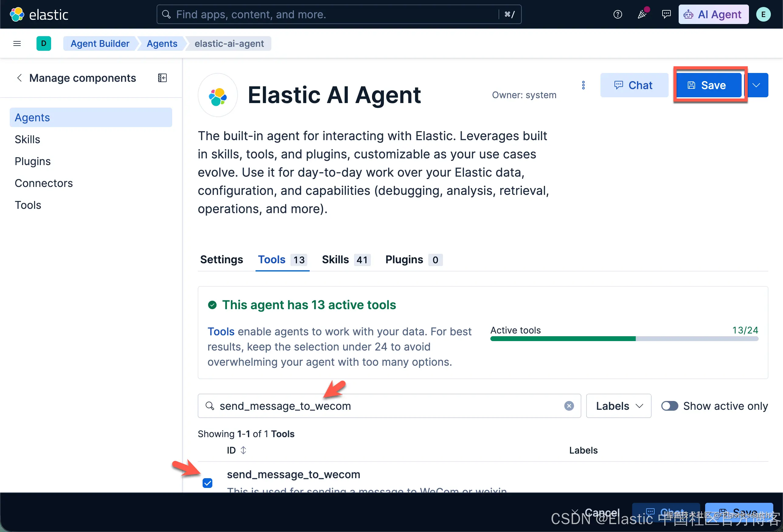Select Agents in the sidebar

point(91,117)
